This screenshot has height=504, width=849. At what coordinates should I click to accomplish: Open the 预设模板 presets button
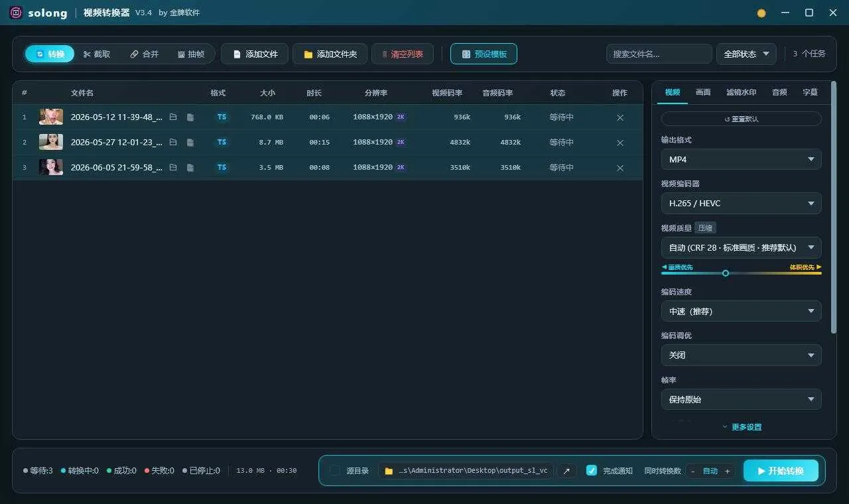484,54
